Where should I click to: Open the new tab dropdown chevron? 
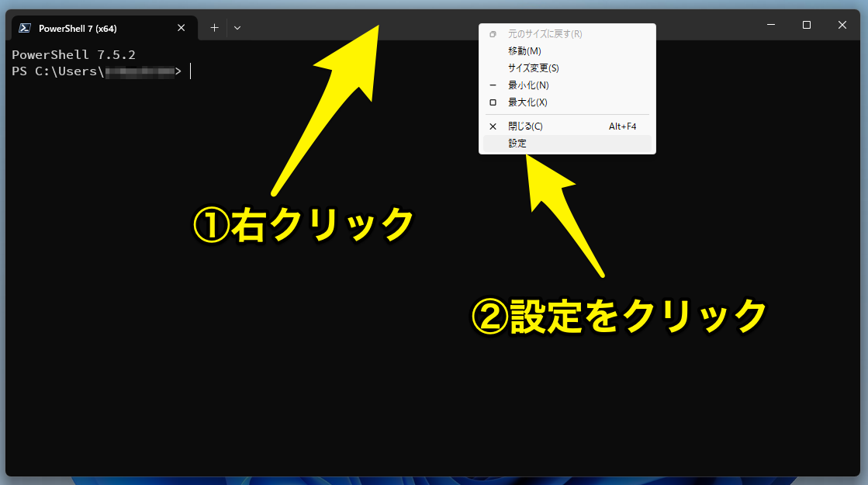click(x=237, y=27)
